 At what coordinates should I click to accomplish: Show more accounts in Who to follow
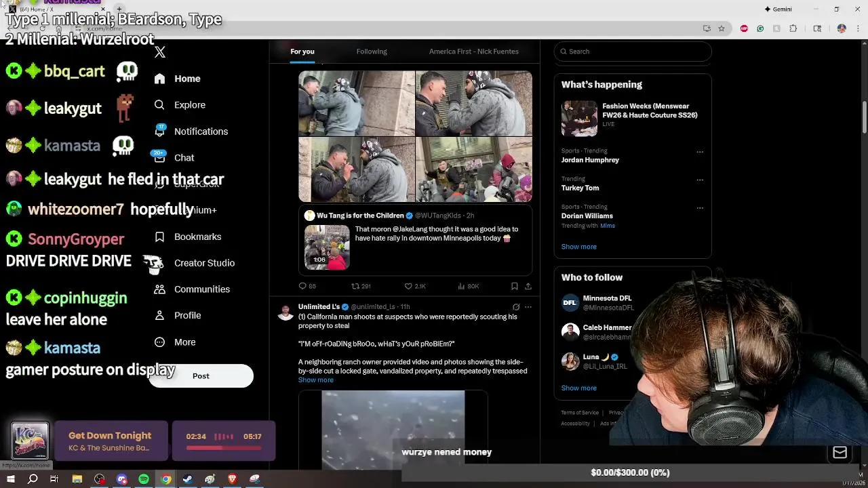coord(578,388)
